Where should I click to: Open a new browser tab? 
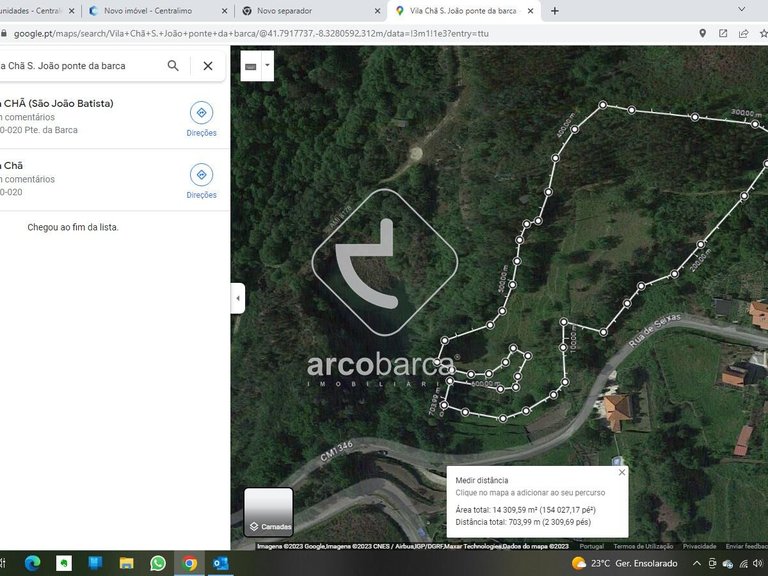coord(554,11)
